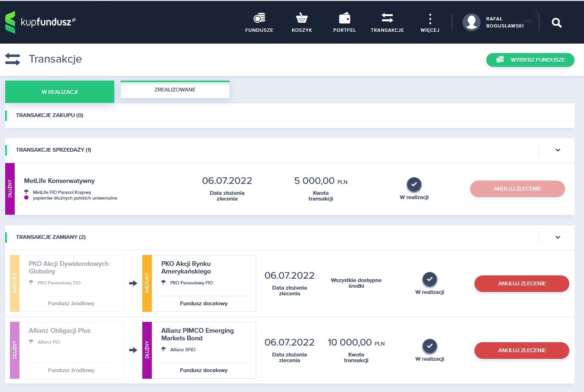
Task: Click umbrella icon next to Allianz SFIO
Action: (x=164, y=349)
